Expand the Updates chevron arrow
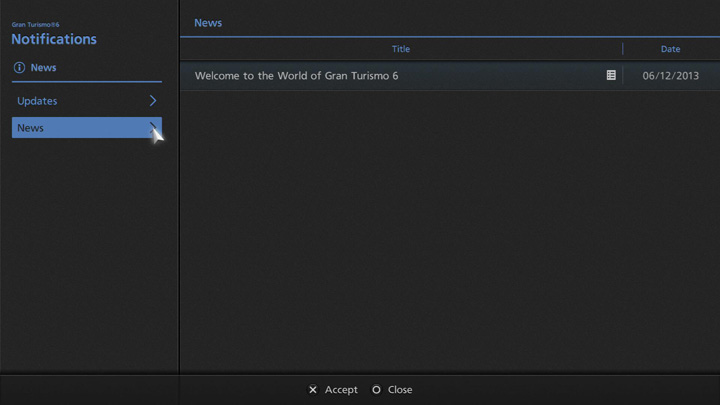This screenshot has height=405, width=720. pyautogui.click(x=153, y=101)
